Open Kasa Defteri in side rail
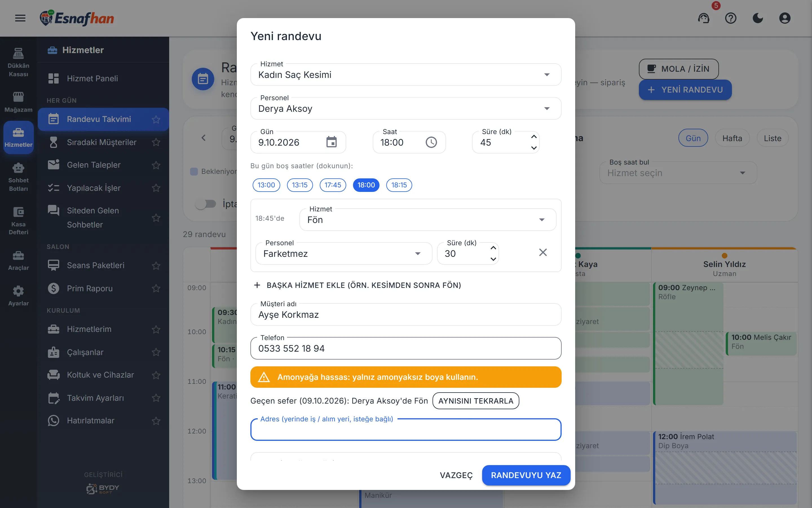The height and width of the screenshot is (508, 812). pos(18,221)
